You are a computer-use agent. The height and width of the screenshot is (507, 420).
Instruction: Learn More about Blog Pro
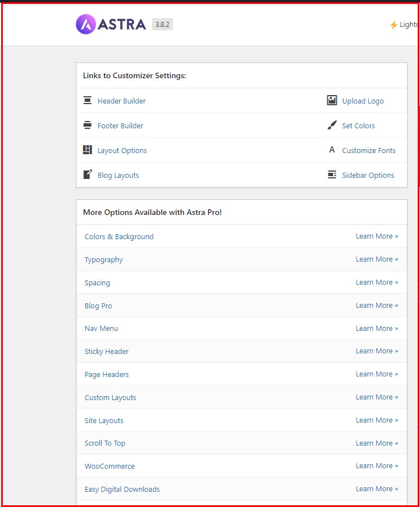point(377,305)
